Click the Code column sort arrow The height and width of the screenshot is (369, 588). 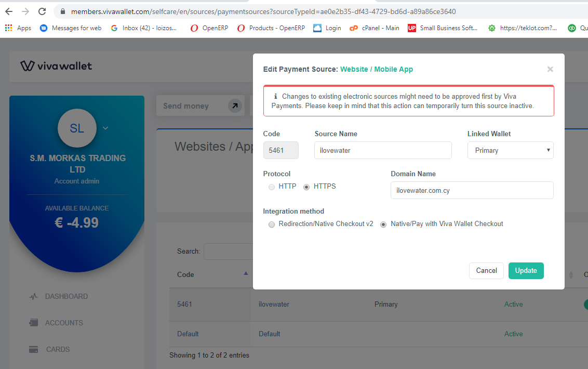coord(246,274)
